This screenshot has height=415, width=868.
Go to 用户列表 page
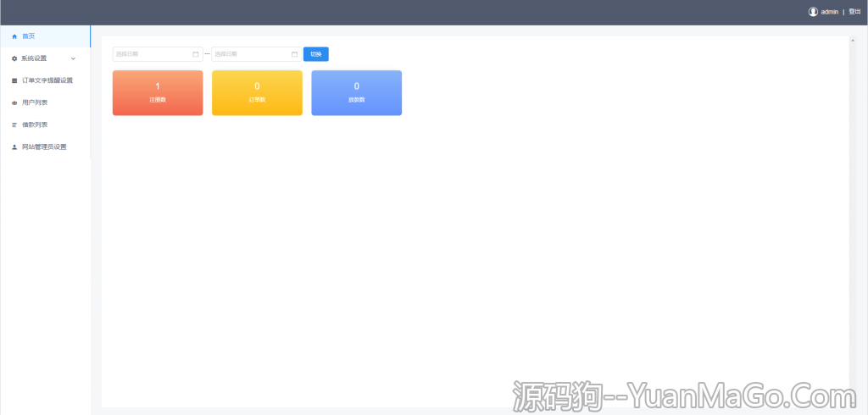point(45,103)
